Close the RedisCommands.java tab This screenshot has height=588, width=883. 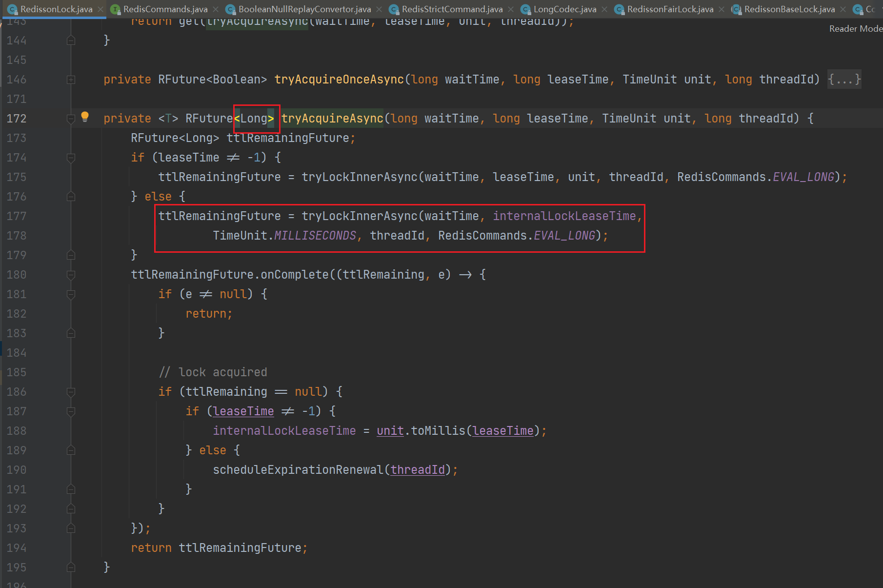coord(216,9)
